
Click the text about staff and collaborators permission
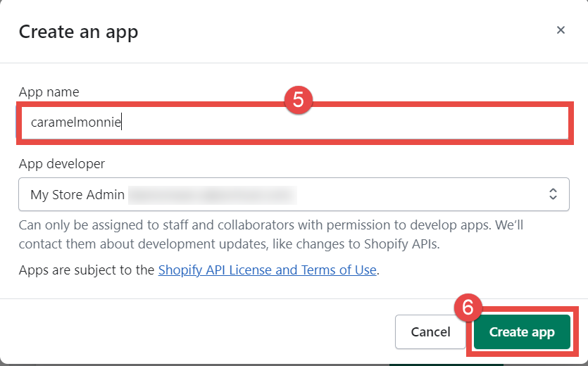pos(270,234)
